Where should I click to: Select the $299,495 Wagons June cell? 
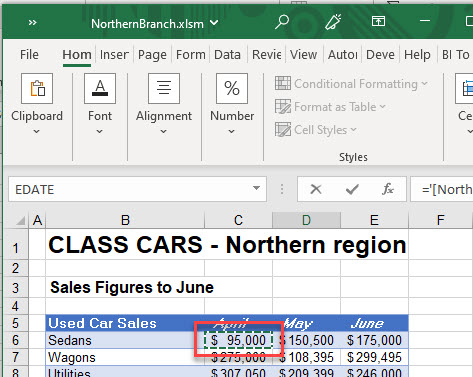point(374,357)
